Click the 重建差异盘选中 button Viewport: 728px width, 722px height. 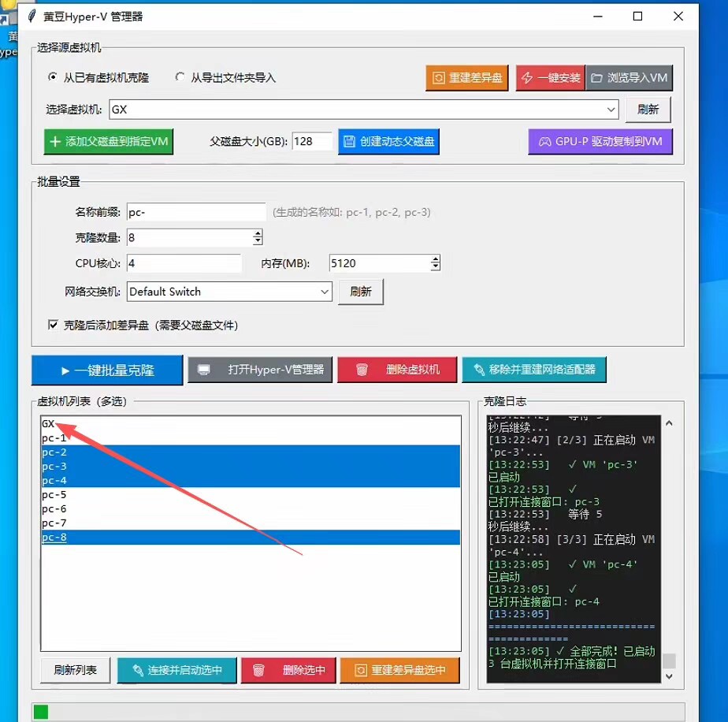(x=399, y=670)
